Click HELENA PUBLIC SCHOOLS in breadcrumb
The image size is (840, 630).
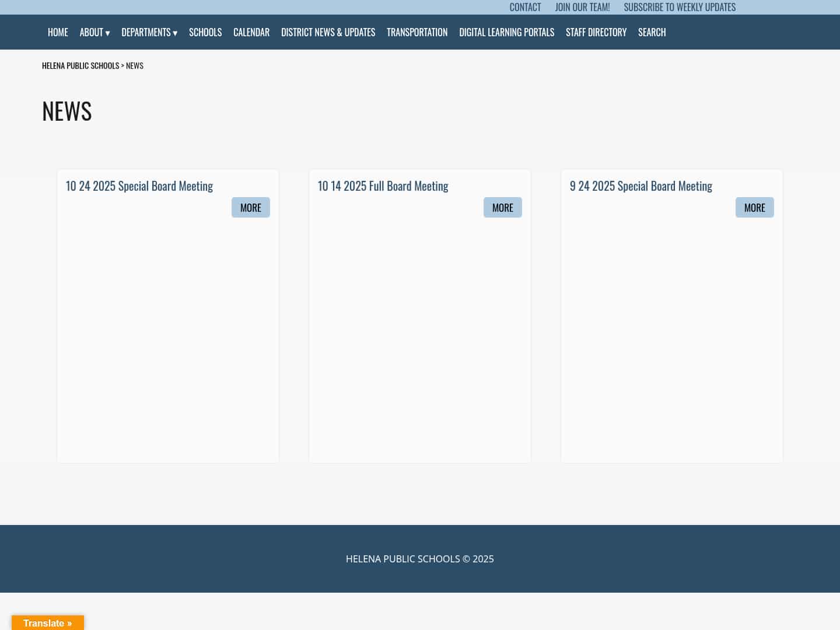click(x=80, y=65)
